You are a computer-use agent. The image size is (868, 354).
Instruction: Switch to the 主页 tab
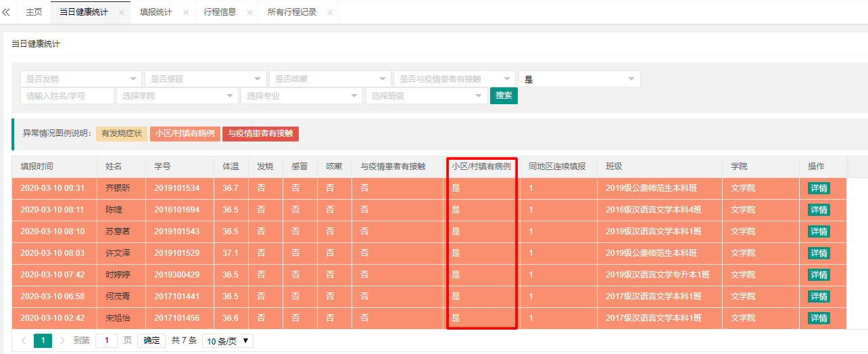point(34,12)
